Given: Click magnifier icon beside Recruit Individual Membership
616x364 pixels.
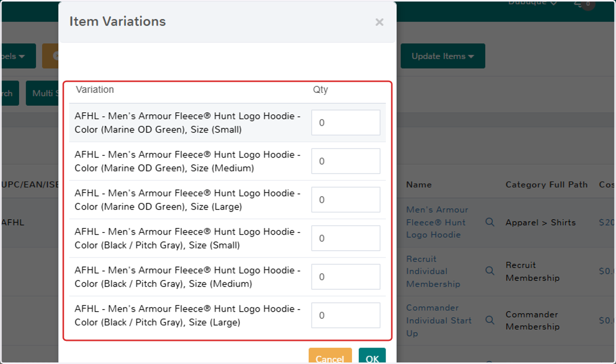Looking at the screenshot, I should pos(490,271).
